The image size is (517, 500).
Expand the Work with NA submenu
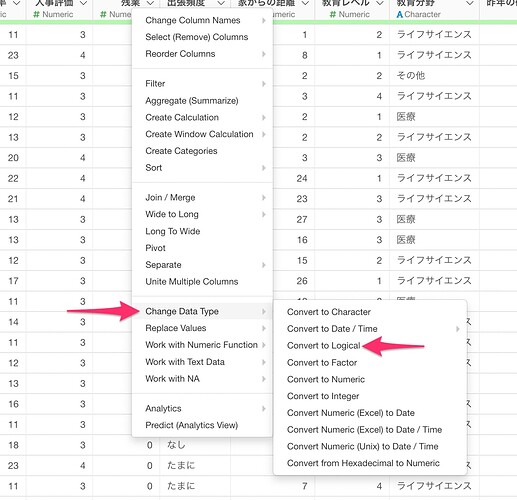pos(202,379)
